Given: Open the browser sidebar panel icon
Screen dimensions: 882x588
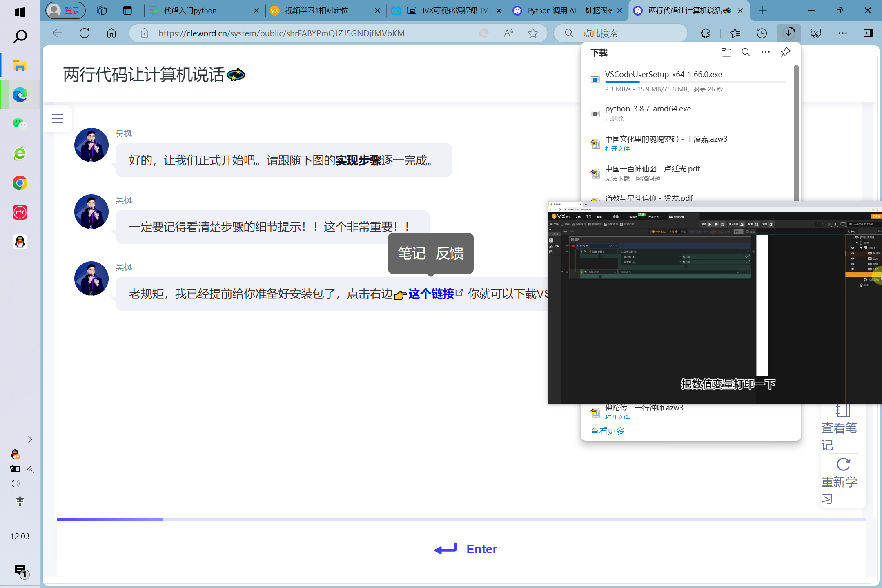Looking at the screenshot, I should coord(869,33).
